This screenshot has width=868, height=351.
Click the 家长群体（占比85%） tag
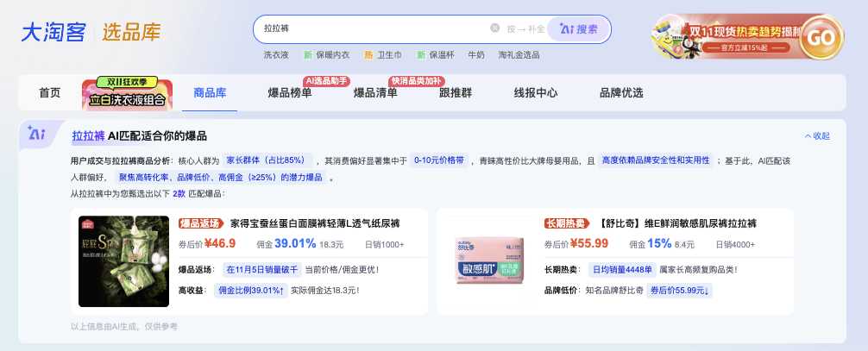pyautogui.click(x=268, y=160)
